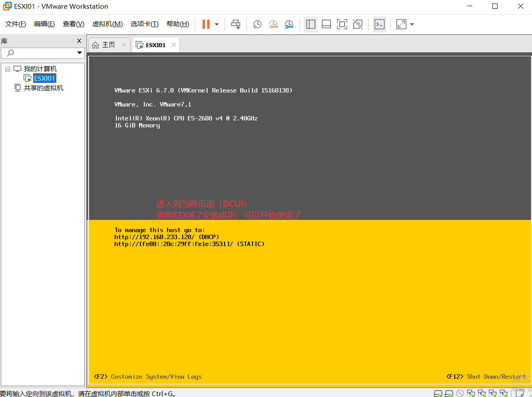Select 共享的虚拟机 in the library tree
This screenshot has width=532, height=397.
coord(44,88)
